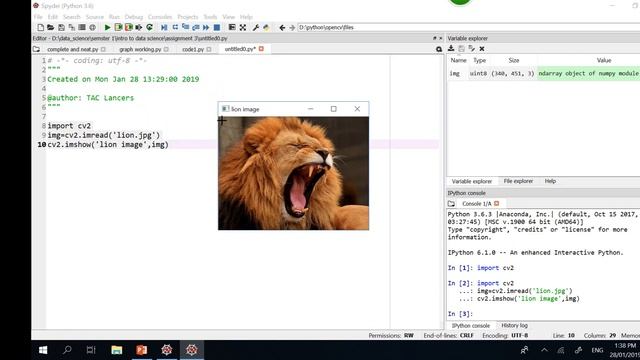Open the Consoles menu

(x=160, y=17)
